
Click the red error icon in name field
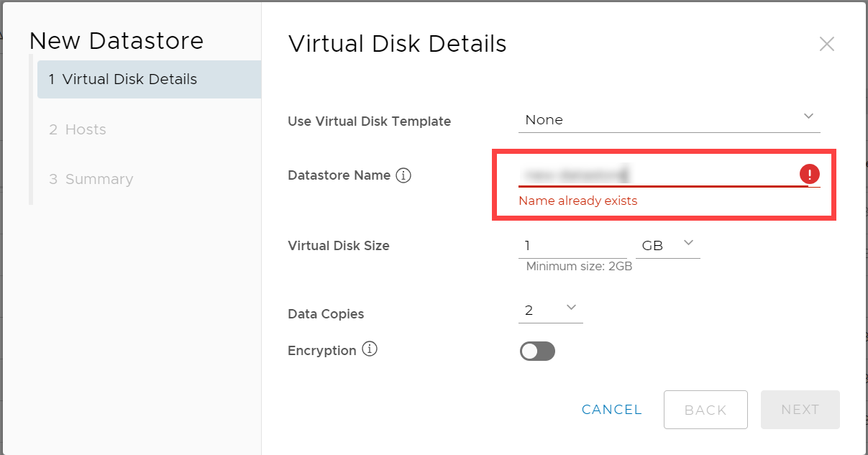810,174
